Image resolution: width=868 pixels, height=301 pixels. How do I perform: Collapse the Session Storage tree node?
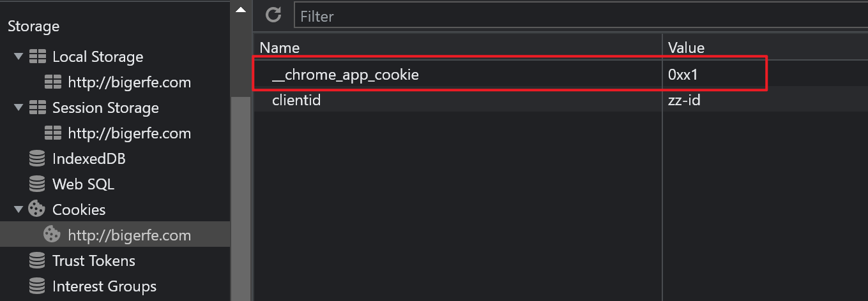[x=17, y=108]
